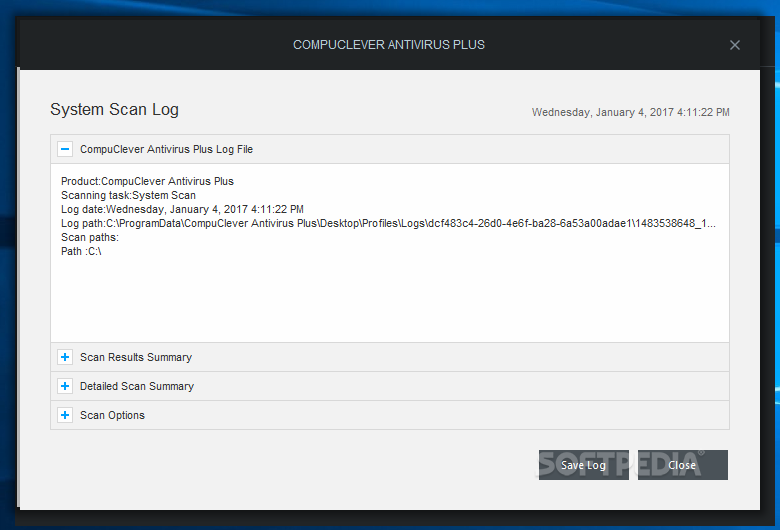
Task: Click the Log path line in log
Action: pos(388,223)
